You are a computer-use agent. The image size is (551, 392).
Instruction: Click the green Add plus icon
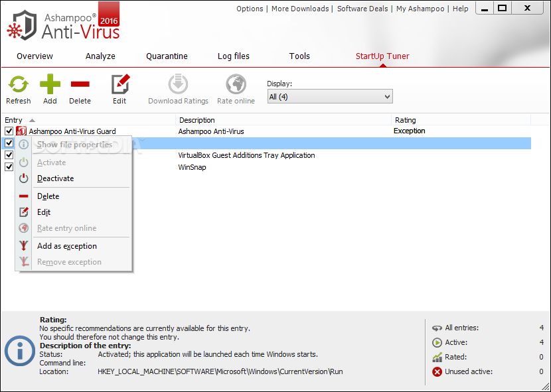click(x=50, y=84)
